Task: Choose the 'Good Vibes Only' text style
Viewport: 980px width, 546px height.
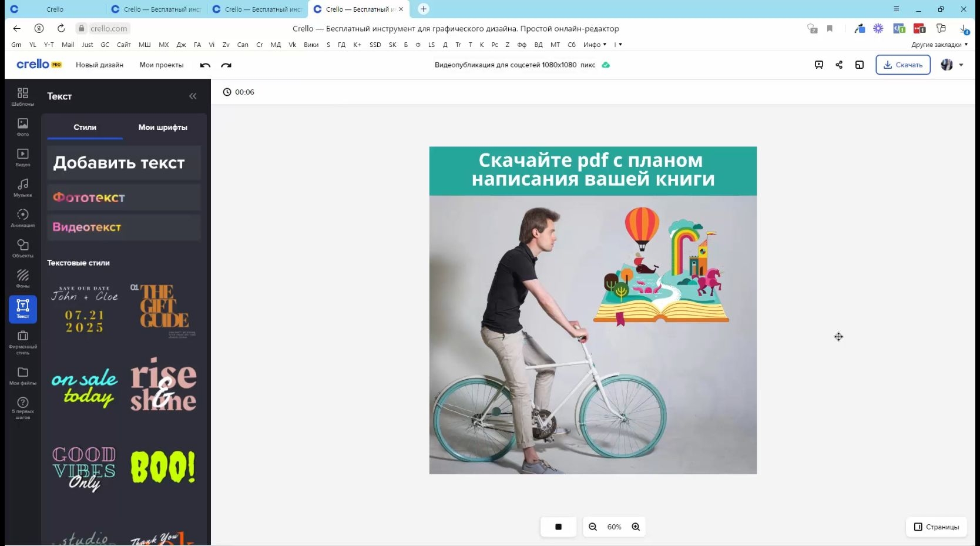Action: pos(85,468)
